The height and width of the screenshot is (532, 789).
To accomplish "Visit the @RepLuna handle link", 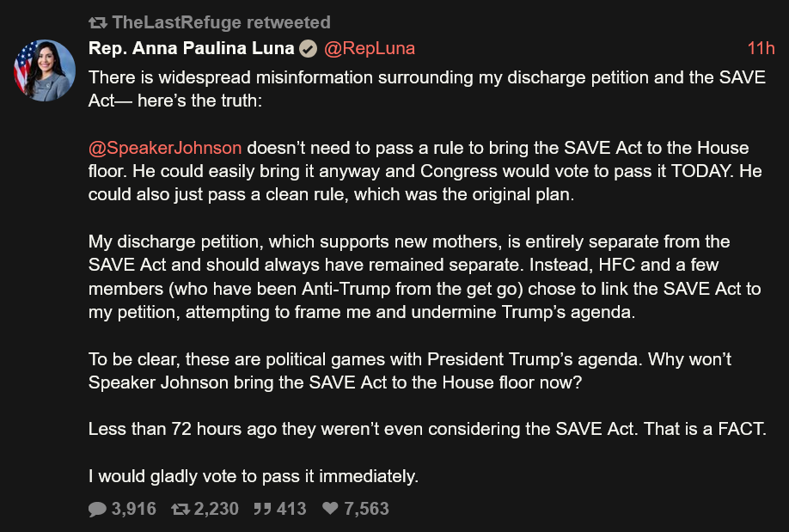I will coord(370,48).
